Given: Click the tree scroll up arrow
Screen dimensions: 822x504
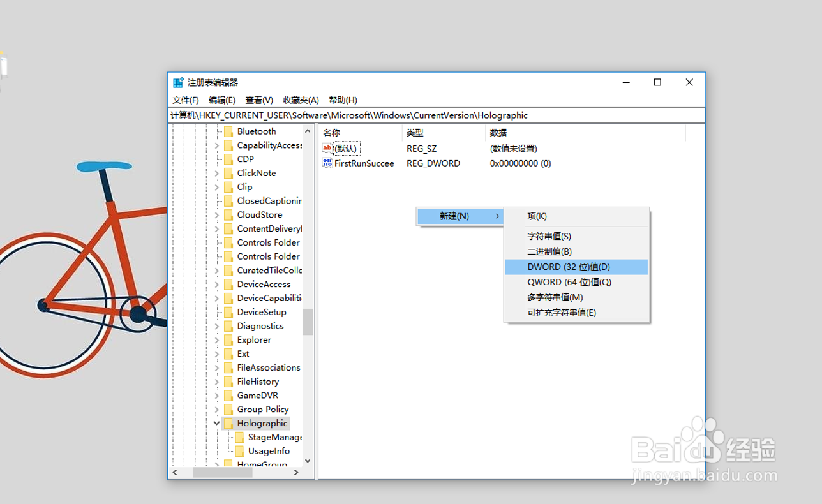Looking at the screenshot, I should click(308, 131).
